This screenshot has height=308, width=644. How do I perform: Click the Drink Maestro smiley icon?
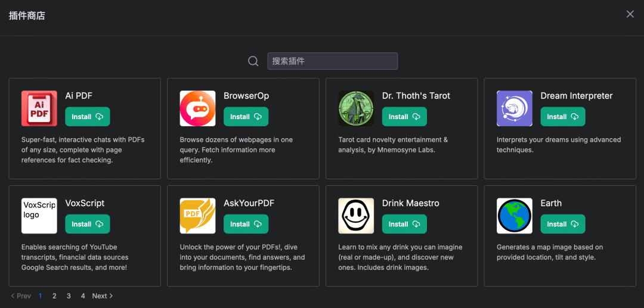tap(356, 216)
